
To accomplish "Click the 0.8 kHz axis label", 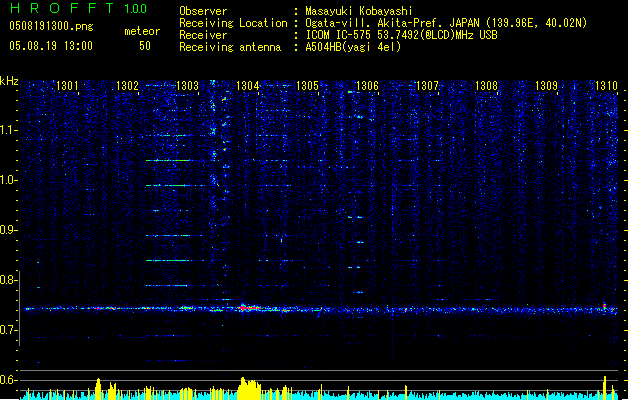I will pos(9,280).
